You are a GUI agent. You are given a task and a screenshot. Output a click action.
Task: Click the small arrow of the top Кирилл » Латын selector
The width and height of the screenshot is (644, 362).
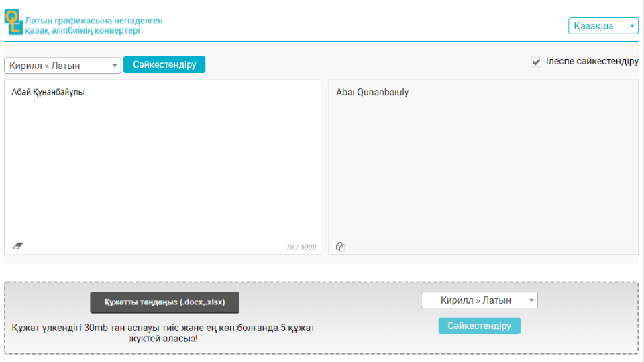tap(115, 66)
